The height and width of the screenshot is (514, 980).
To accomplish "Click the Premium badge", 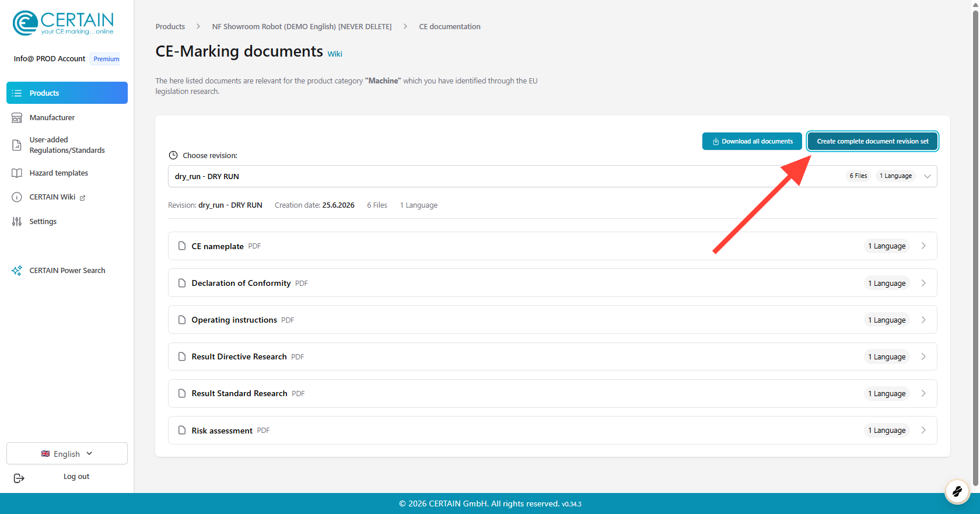I will [x=106, y=59].
